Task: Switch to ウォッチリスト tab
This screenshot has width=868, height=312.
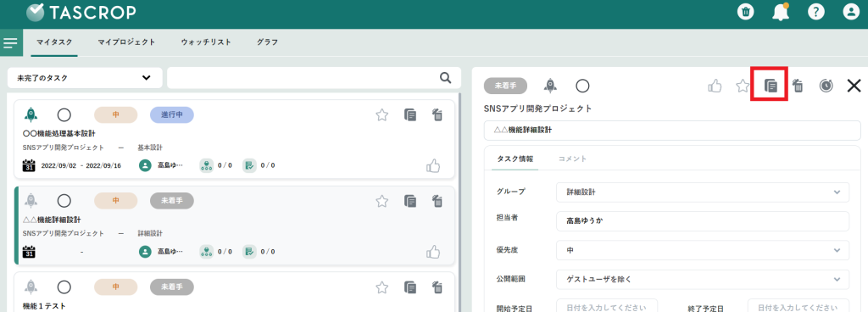Action: tap(206, 42)
